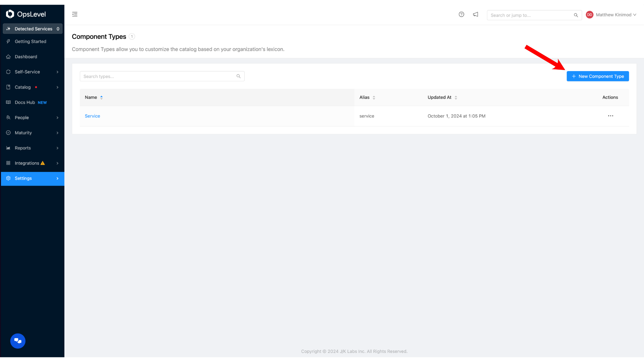Click the Service row actions ellipsis

610,116
